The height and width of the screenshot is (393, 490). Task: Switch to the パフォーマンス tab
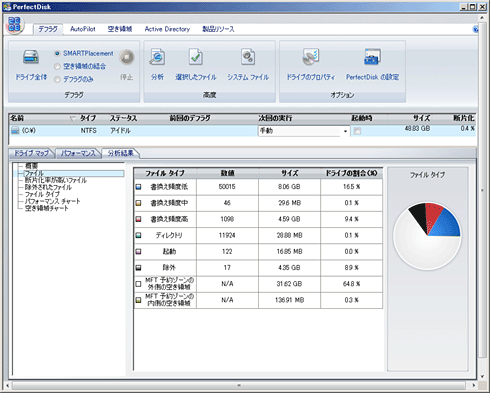[78, 153]
